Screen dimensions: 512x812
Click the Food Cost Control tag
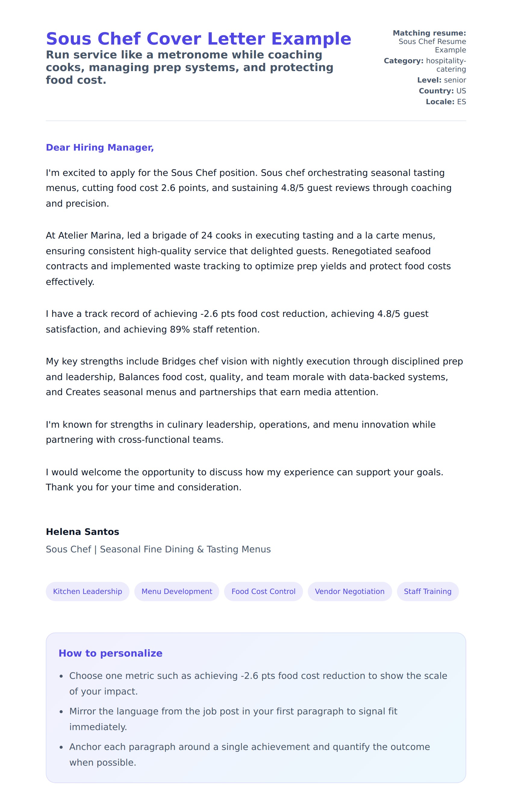(x=263, y=591)
